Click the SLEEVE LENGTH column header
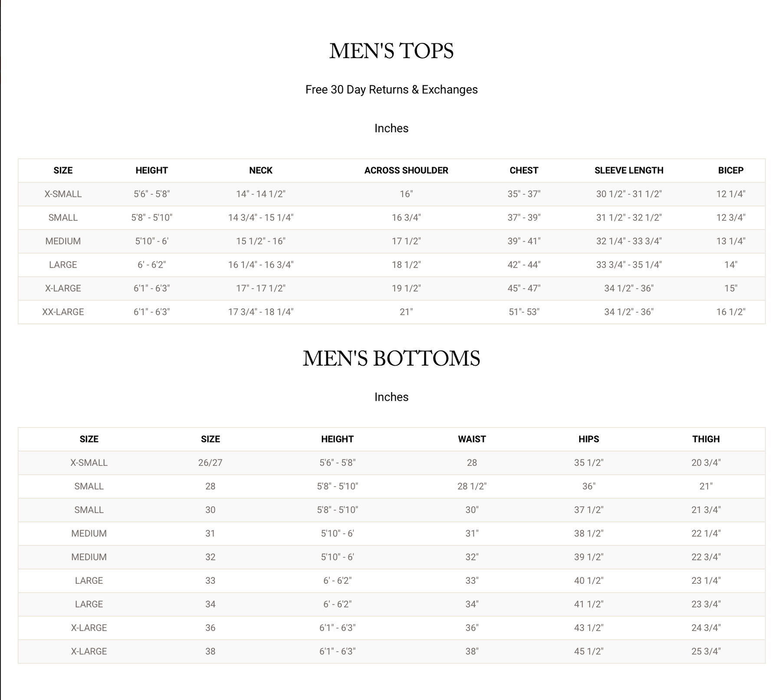781x700 pixels. (629, 170)
